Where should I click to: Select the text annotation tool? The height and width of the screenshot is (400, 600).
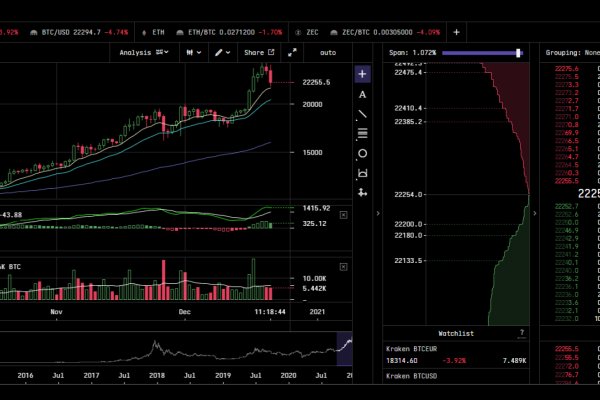point(362,95)
